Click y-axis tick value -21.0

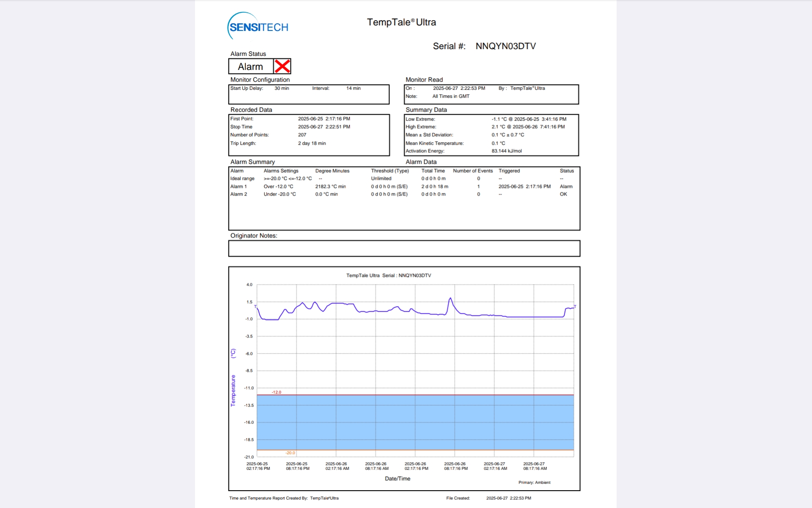249,457
